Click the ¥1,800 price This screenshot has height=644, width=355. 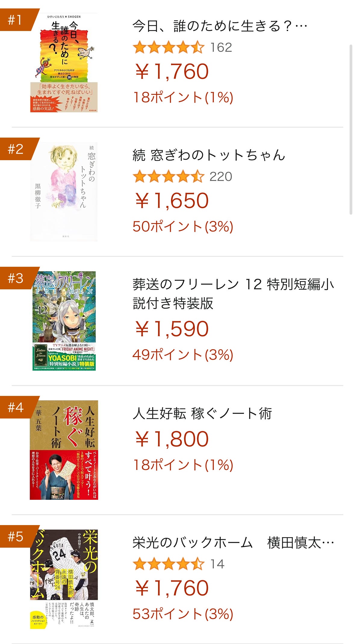[x=172, y=439]
